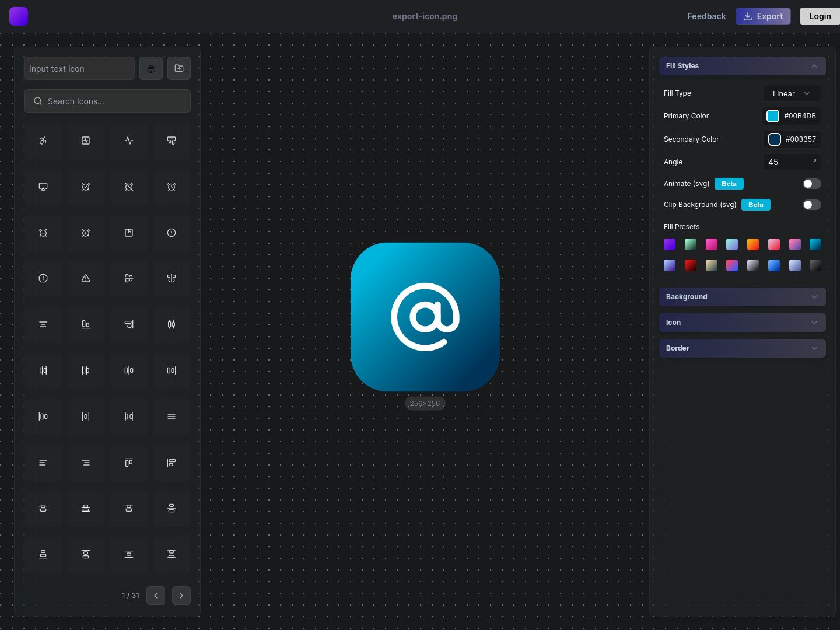Choose the airplay screen icon

coord(43,187)
